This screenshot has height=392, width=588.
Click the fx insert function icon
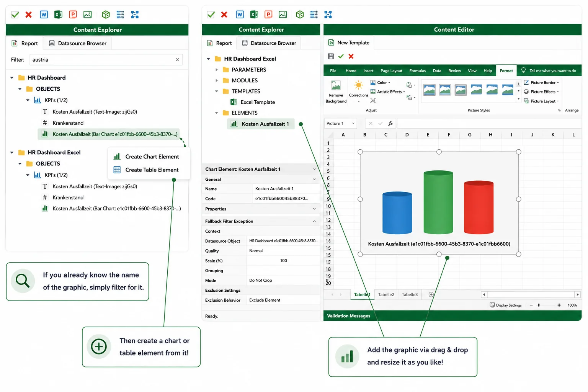[x=390, y=123]
